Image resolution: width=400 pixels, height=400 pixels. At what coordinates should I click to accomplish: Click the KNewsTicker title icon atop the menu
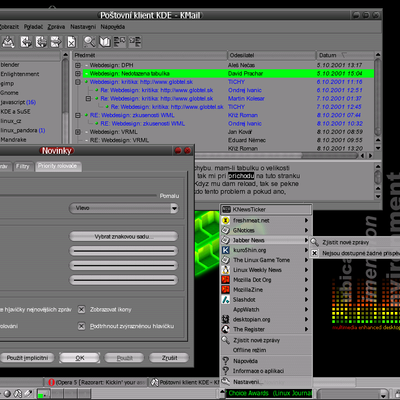point(226,209)
